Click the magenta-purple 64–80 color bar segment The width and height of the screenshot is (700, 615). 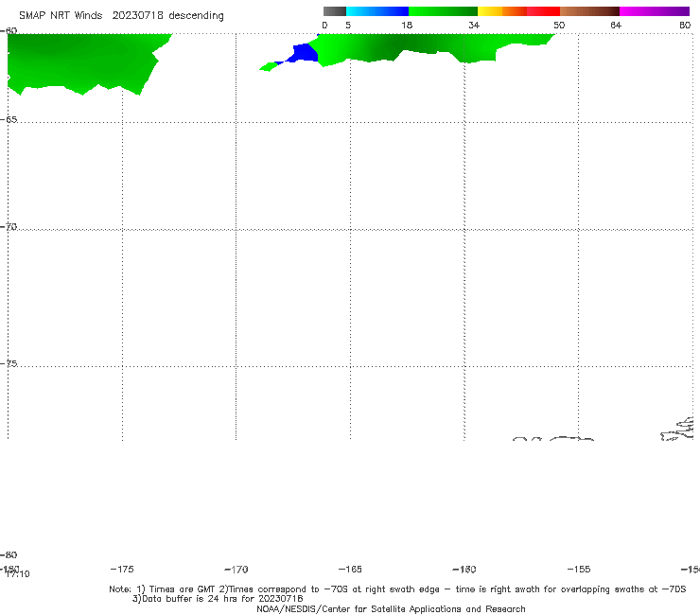(655, 11)
